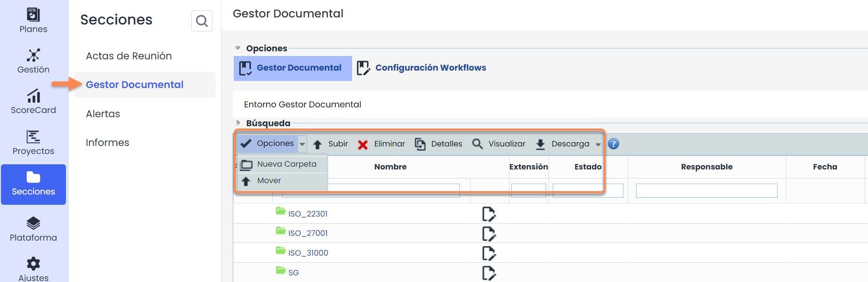This screenshot has width=868, height=282.
Task: Select Nueva Carpeta from Opciones menu
Action: click(286, 164)
